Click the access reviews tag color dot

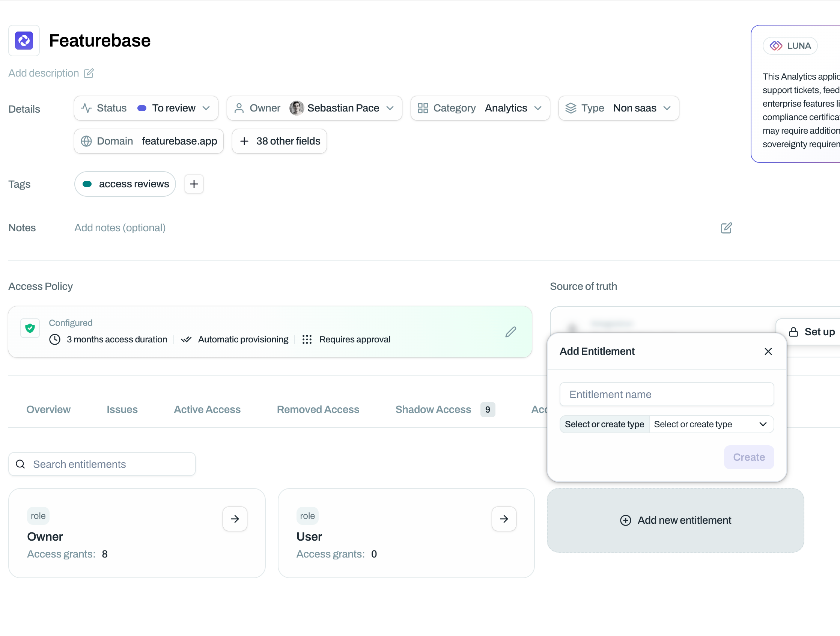pyautogui.click(x=87, y=184)
